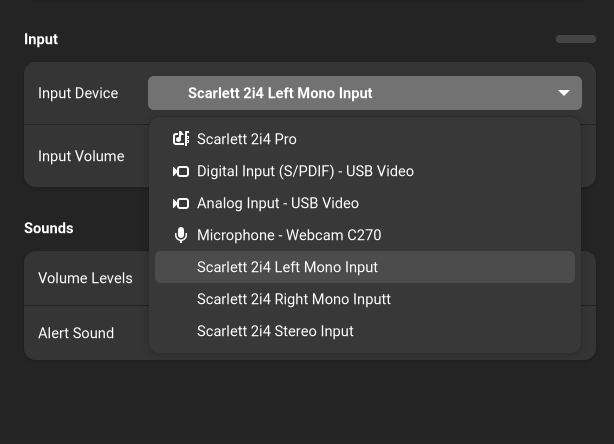This screenshot has height=444, width=614.
Task: Open the Input Device dropdown
Action: 365,93
